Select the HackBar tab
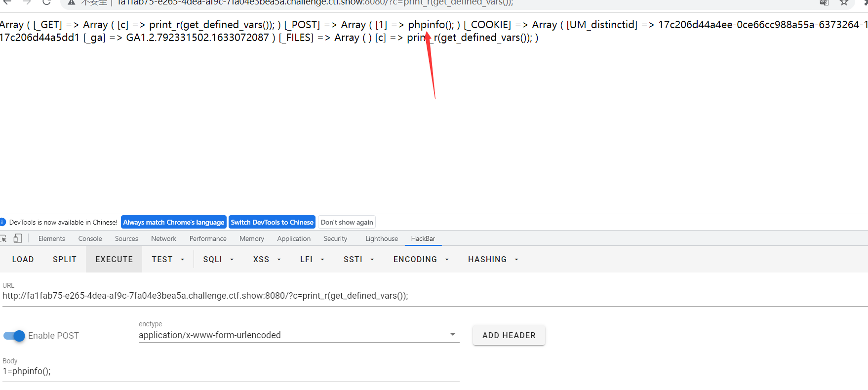Image resolution: width=868 pixels, height=390 pixels. 423,238
